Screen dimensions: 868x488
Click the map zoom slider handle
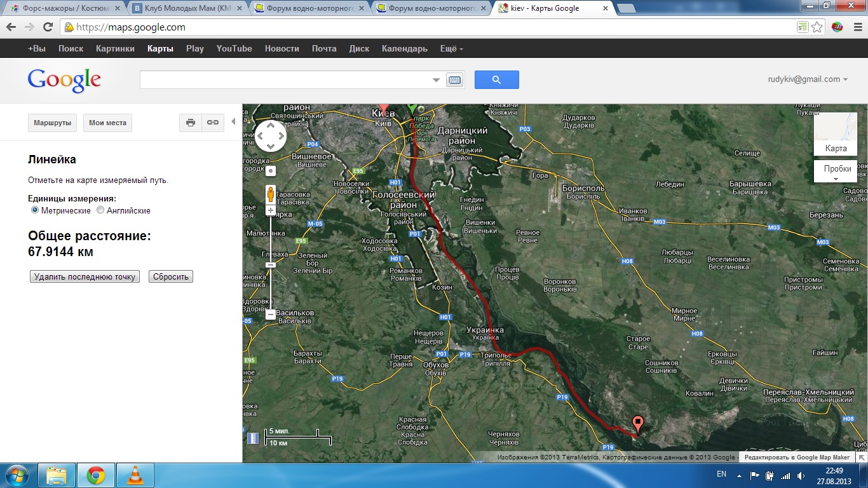coord(271,264)
